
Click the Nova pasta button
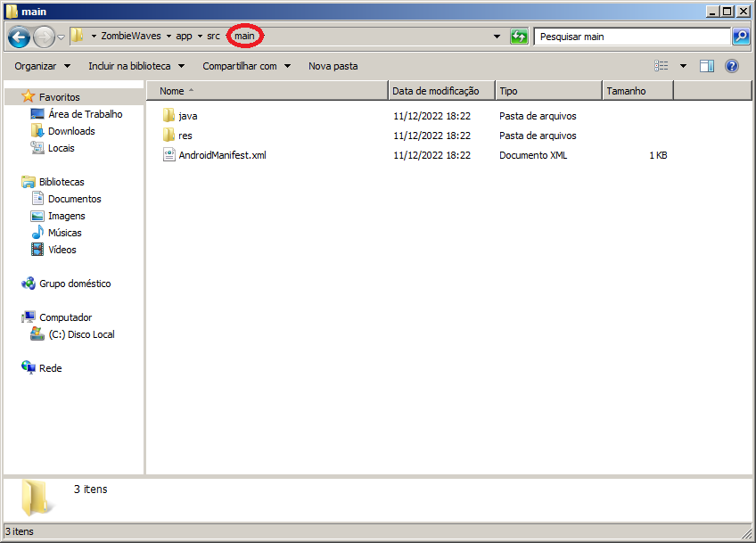pyautogui.click(x=333, y=66)
